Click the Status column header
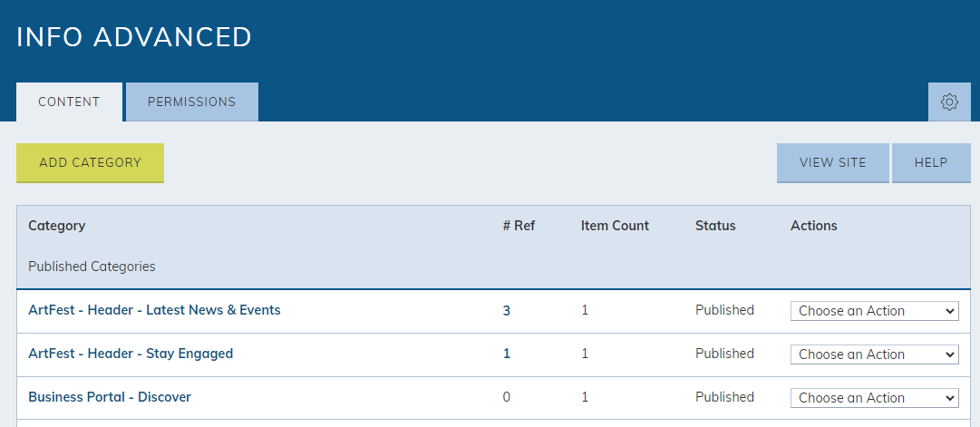 715,226
